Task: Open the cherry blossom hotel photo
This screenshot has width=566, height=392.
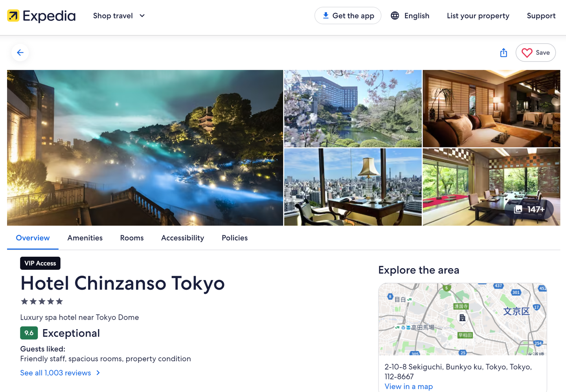Action: tap(353, 109)
